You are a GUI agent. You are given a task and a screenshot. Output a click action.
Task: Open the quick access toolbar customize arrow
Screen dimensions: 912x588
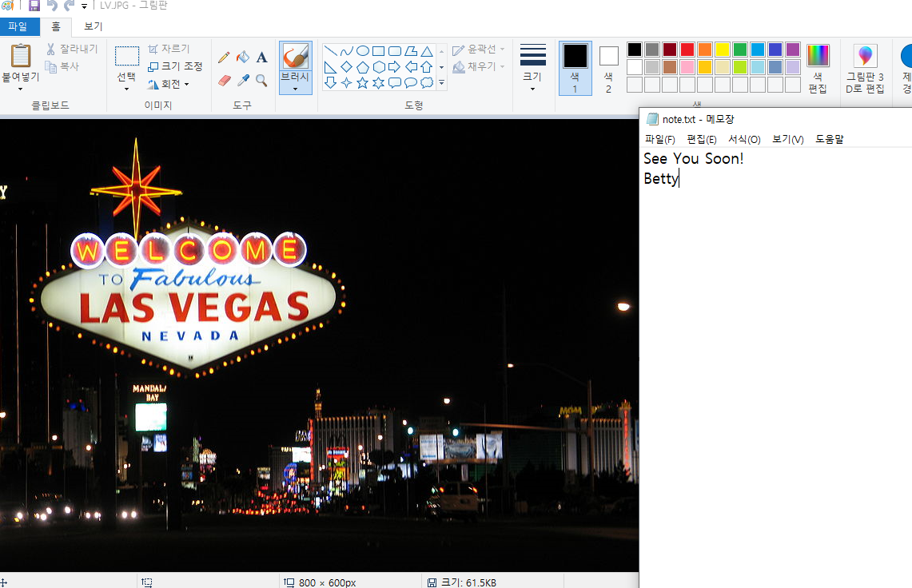(85, 6)
